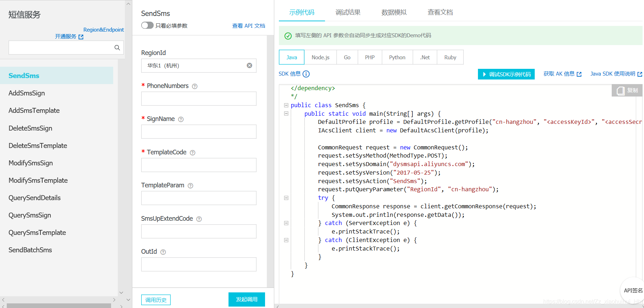
Task: Select the Python language tab
Action: [x=397, y=57]
